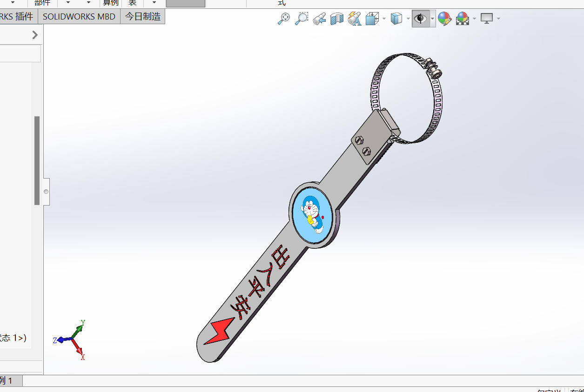
Task: Open the 今日制造 tab
Action: click(x=143, y=17)
